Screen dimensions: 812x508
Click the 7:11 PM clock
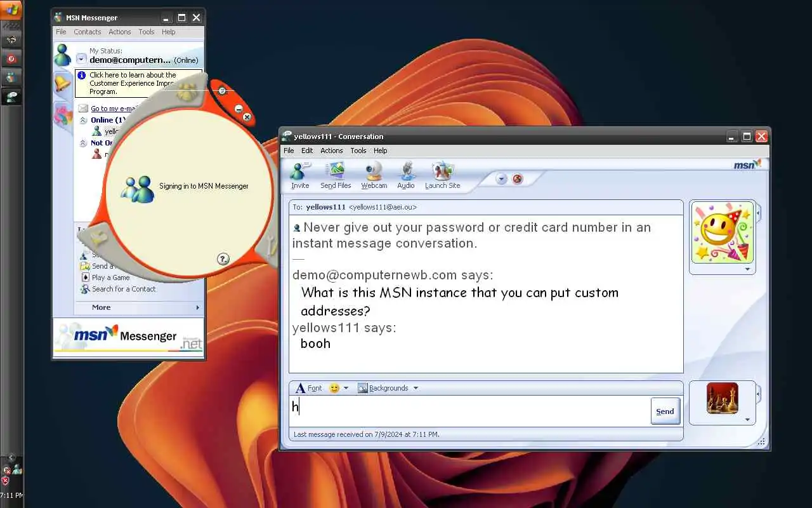point(11,495)
